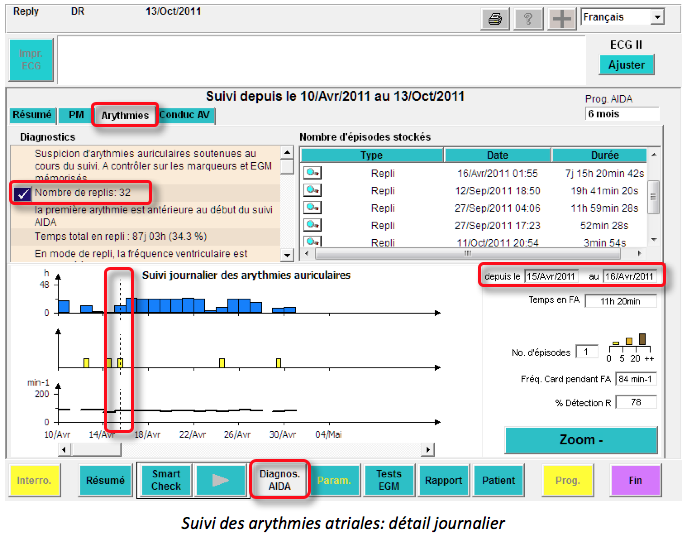Screen dimensions: 686x544
Task: Click the question mark help icon
Action: [527, 19]
